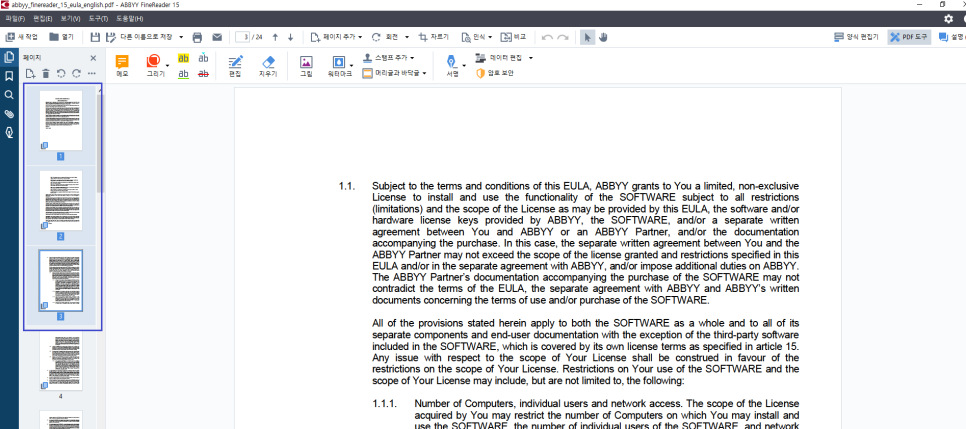The height and width of the screenshot is (429, 966).
Task: Open the Search panel in the sidebar
Action: (9, 95)
